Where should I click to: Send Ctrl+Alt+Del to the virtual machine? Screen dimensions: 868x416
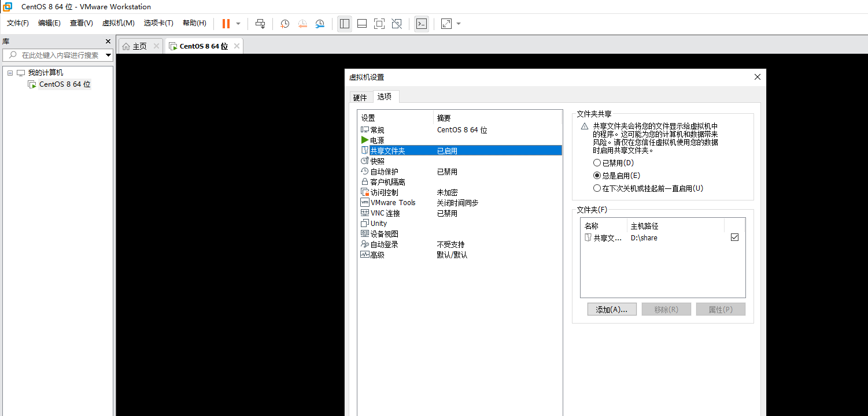pos(260,24)
